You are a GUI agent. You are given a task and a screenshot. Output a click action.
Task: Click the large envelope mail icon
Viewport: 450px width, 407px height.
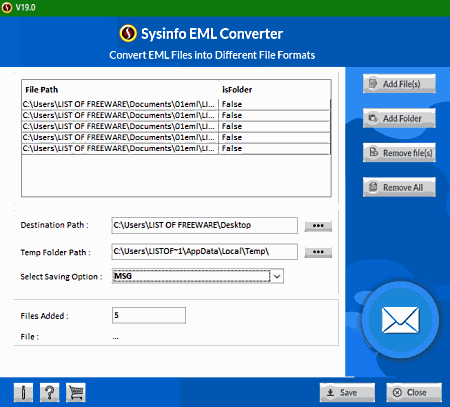click(x=400, y=320)
